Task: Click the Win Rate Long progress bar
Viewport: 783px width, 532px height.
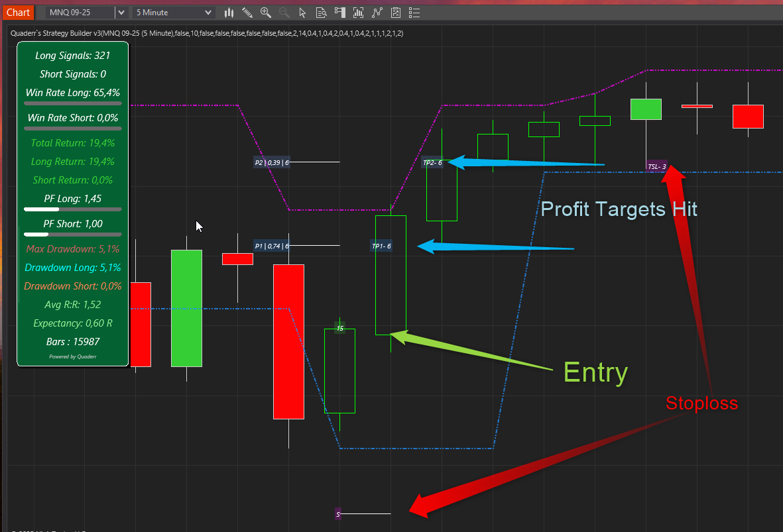Action: coord(73,103)
